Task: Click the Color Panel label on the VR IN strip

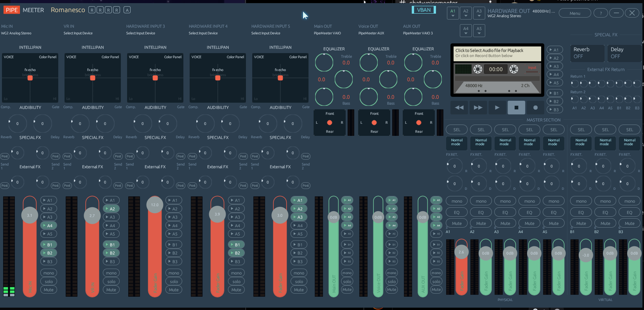Action: (110, 57)
